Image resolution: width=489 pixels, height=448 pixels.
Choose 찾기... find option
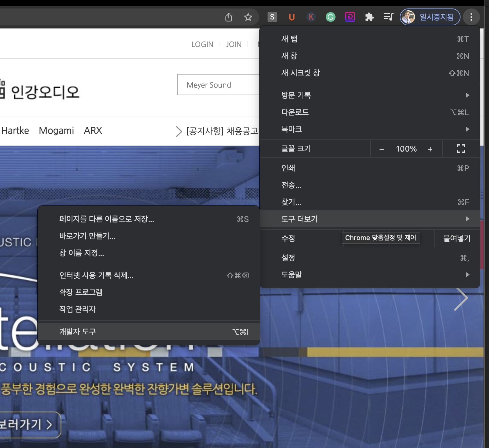pos(370,202)
